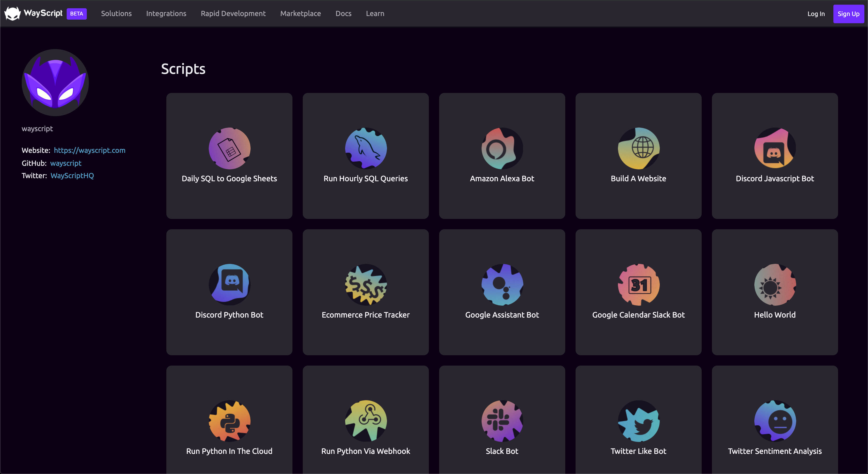Viewport: 868px width, 474px height.
Task: Open the Learn nav link
Action: 375,13
